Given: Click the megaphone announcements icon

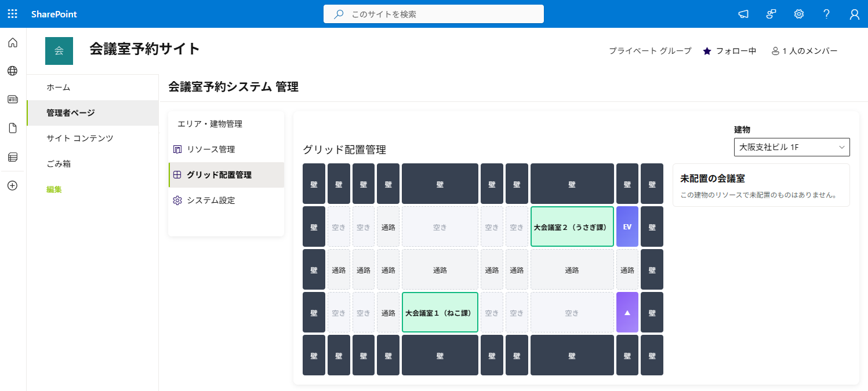Looking at the screenshot, I should [x=743, y=14].
